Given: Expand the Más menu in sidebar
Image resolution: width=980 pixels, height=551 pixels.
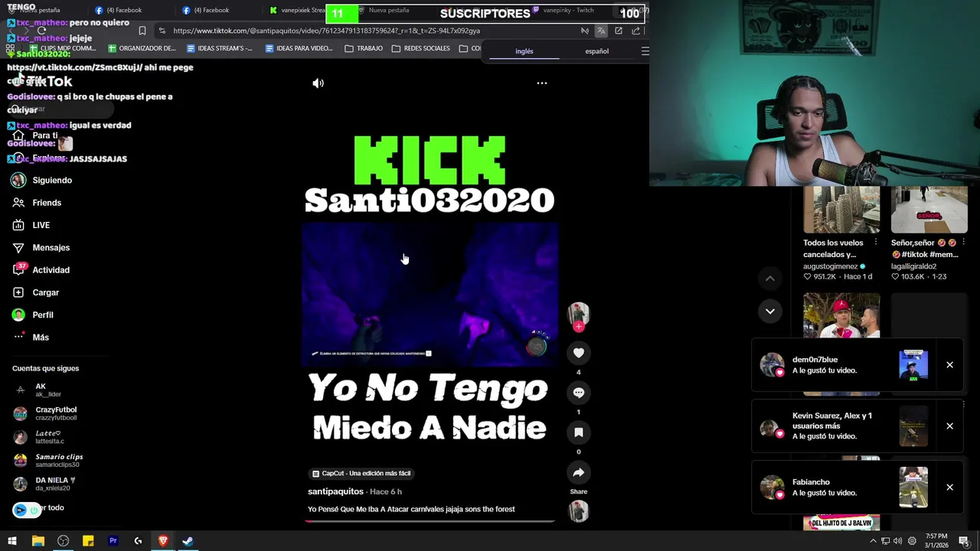Looking at the screenshot, I should [31, 337].
